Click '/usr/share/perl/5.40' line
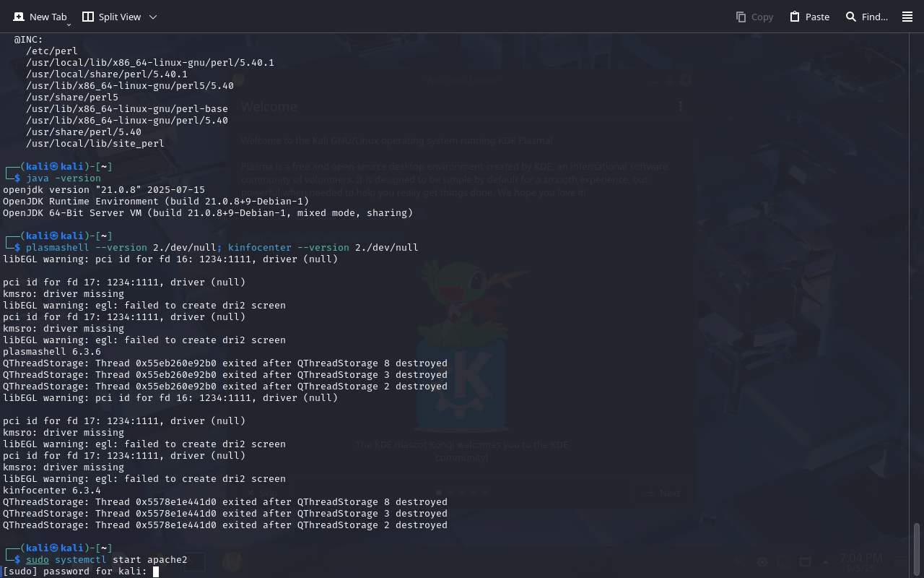This screenshot has width=924, height=578. (x=84, y=132)
